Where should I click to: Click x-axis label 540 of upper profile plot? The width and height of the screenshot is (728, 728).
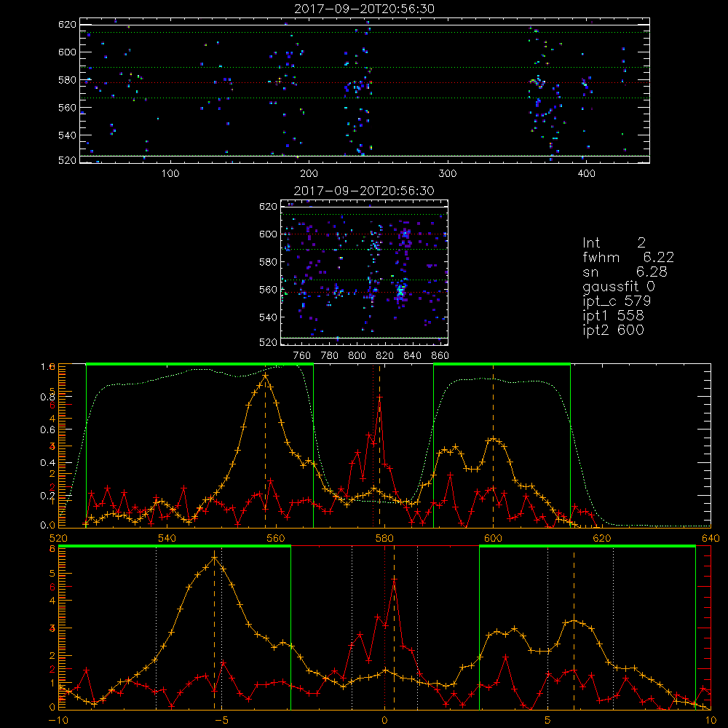pyautogui.click(x=167, y=538)
